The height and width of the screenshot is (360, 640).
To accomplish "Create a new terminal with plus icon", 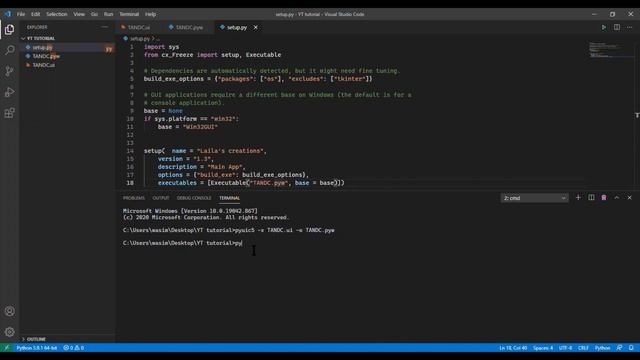I will [x=578, y=198].
